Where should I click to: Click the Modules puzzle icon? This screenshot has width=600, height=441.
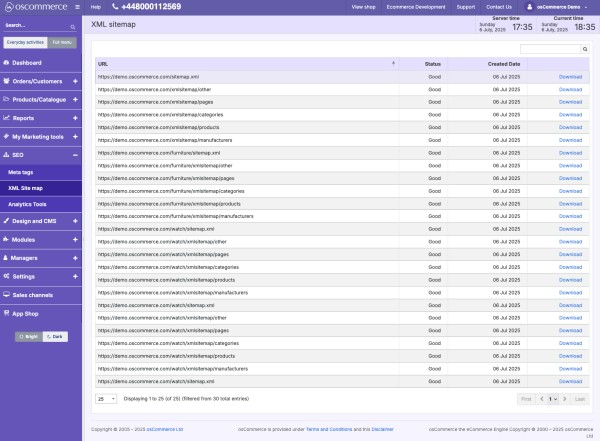coord(6,239)
